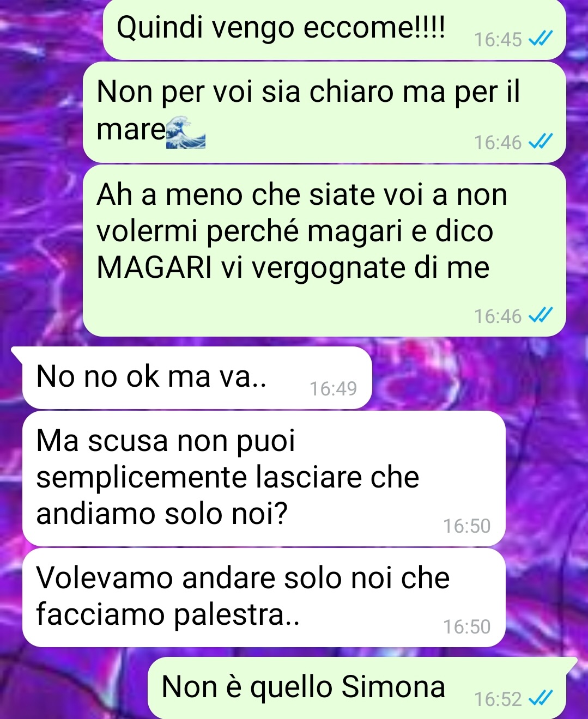Tap the 16:52 timestamp
The image size is (588, 719).
(498, 698)
